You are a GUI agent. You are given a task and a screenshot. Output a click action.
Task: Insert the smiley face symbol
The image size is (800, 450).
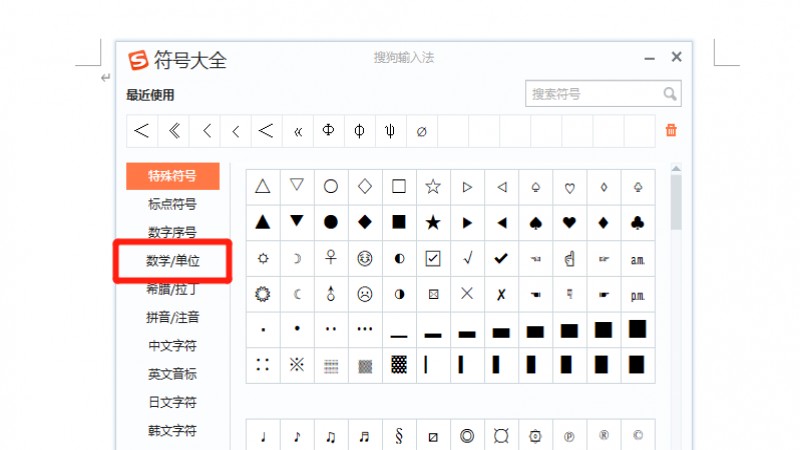[x=365, y=258]
